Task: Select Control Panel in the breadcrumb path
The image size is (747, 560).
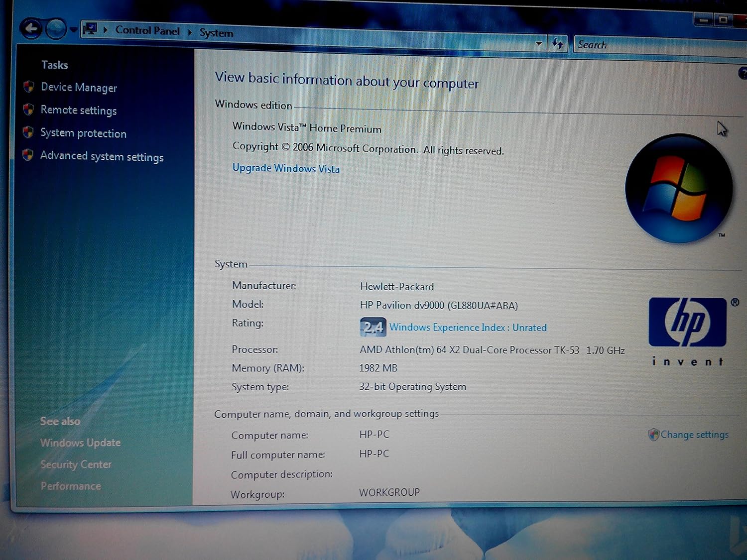Action: (147, 30)
